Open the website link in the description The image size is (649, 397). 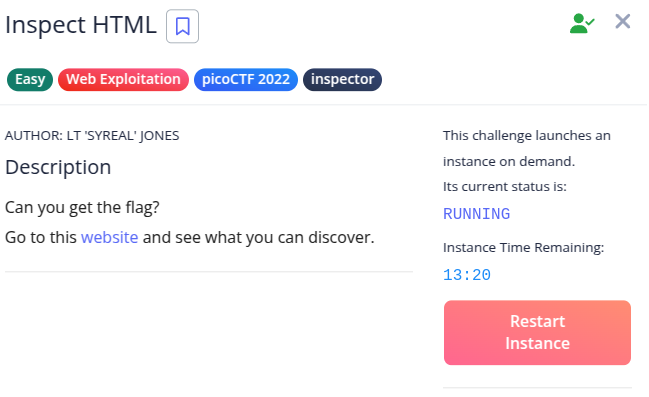[x=110, y=238]
